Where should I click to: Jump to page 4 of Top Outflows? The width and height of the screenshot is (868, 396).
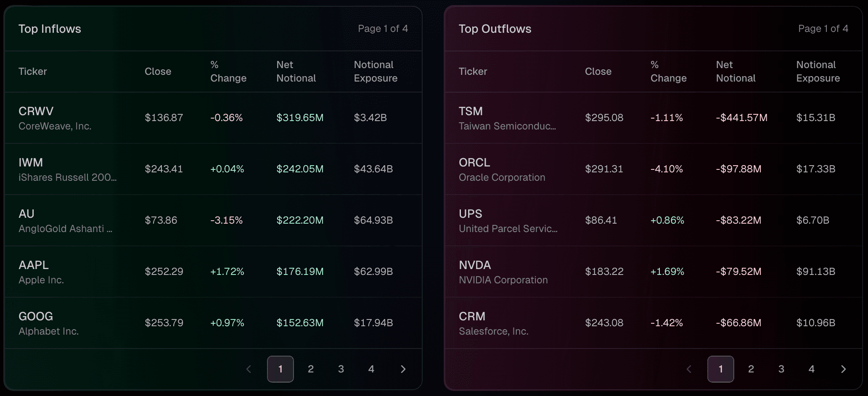click(812, 369)
